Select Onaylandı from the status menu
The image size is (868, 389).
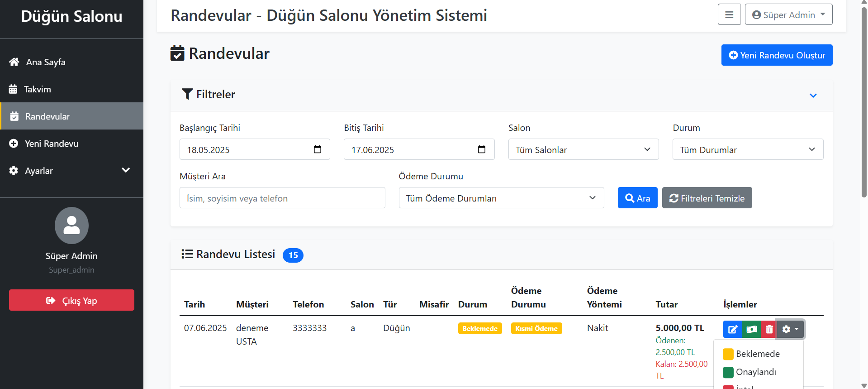755,372
